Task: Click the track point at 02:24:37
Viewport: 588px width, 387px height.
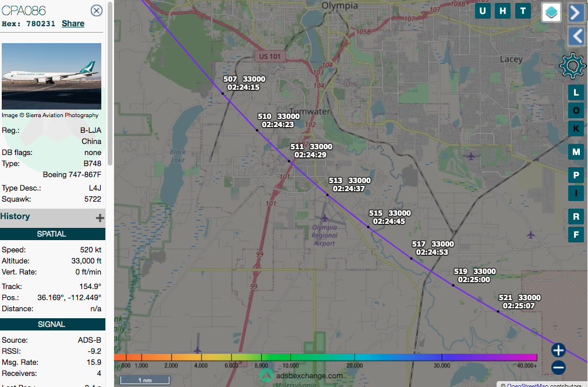Action: (327, 195)
